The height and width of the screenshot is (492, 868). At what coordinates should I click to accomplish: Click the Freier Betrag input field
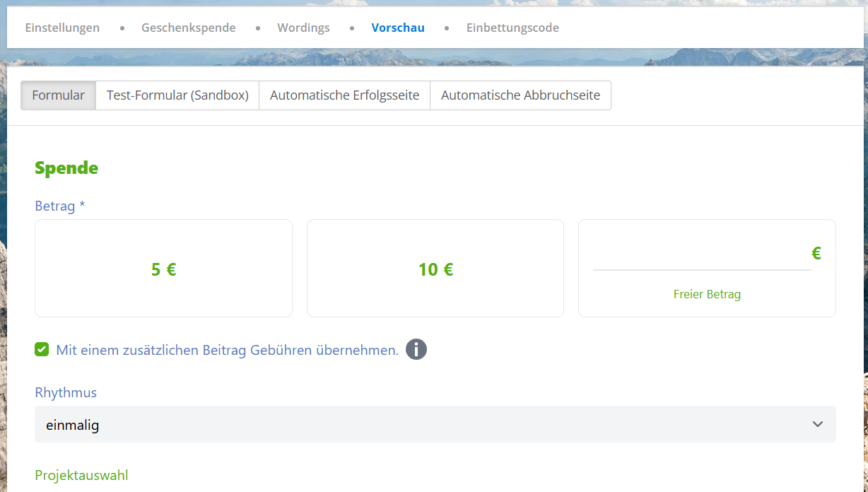pyautogui.click(x=702, y=254)
